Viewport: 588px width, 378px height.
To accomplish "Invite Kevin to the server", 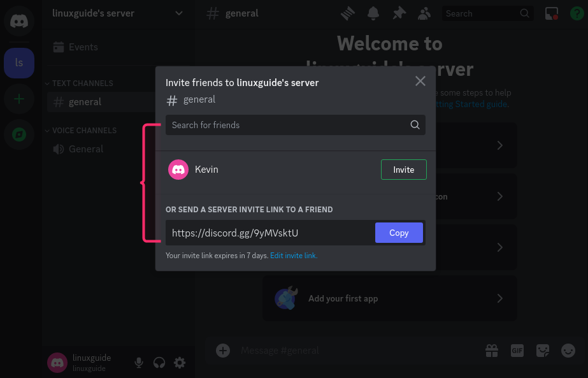I will click(403, 170).
